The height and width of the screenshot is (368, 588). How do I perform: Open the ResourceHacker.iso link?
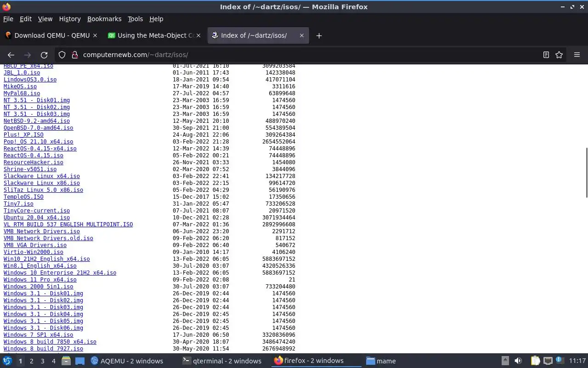34,162
